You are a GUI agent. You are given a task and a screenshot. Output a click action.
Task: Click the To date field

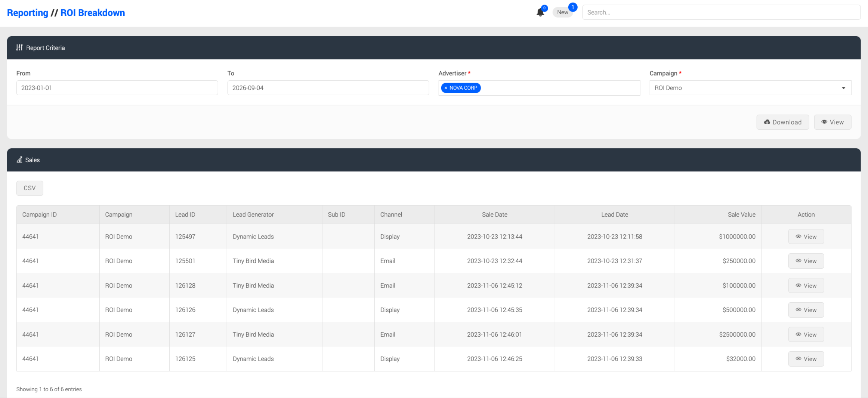(x=328, y=88)
